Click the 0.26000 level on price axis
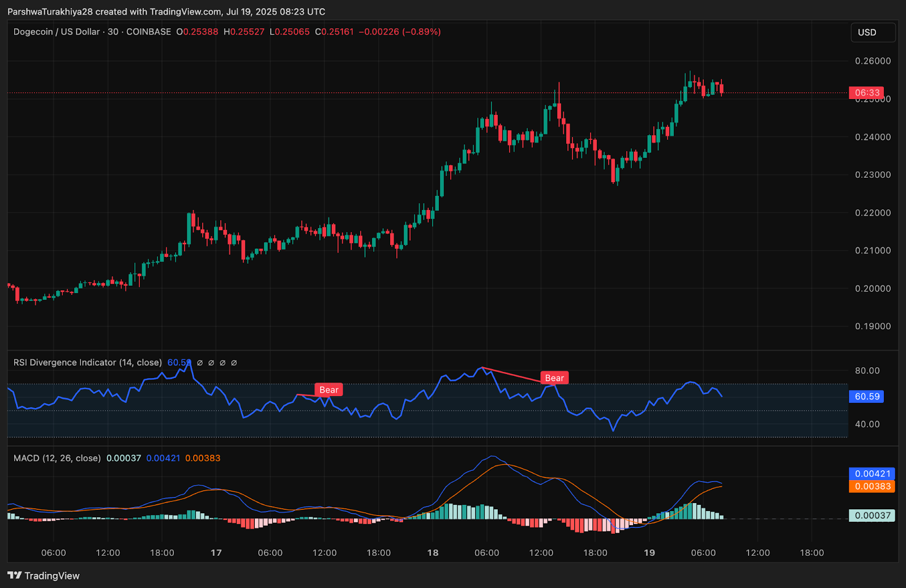This screenshot has width=906, height=588. (873, 61)
